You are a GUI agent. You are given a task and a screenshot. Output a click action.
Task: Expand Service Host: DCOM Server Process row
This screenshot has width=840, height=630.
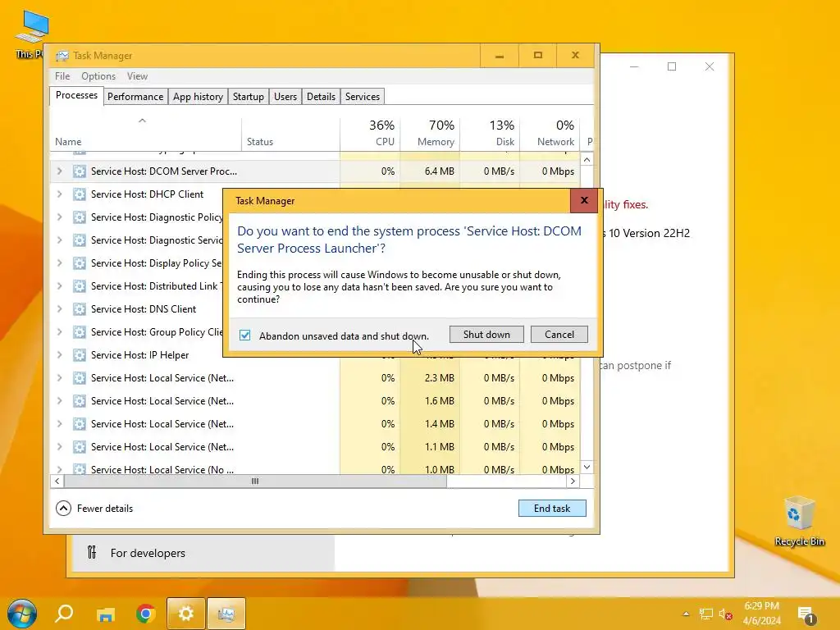pos(59,171)
